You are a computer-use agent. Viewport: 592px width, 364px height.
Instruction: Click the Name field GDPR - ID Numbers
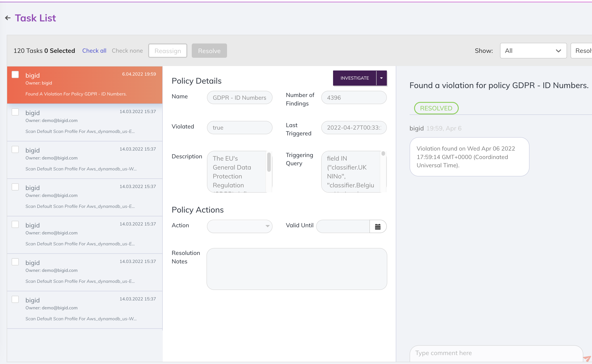[x=240, y=98]
